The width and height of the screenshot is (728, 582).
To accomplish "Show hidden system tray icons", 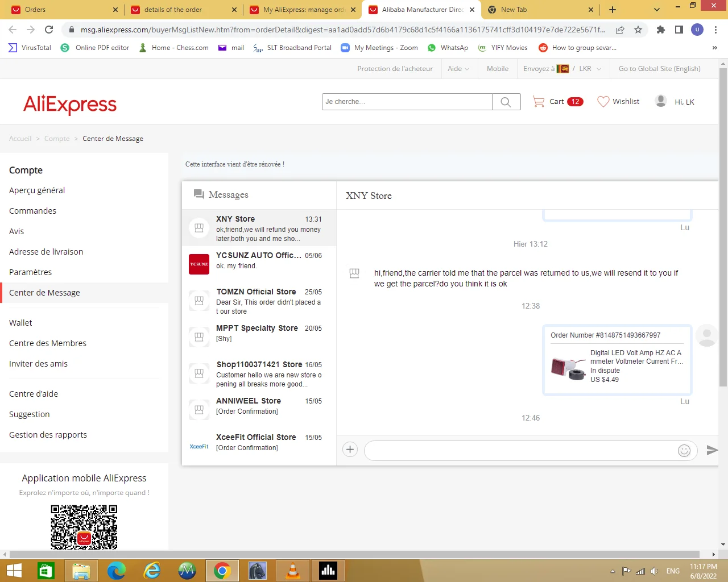I will click(613, 571).
